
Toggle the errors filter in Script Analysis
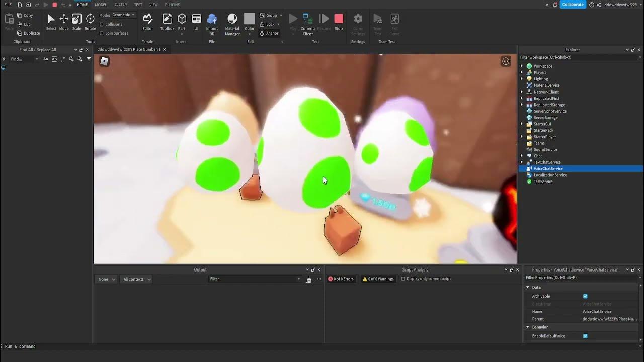tap(341, 279)
